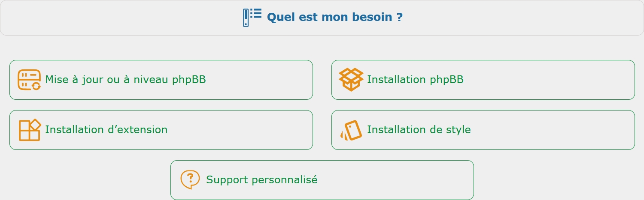The width and height of the screenshot is (644, 200).
Task: Click the style swatch card icon
Action: click(x=351, y=130)
